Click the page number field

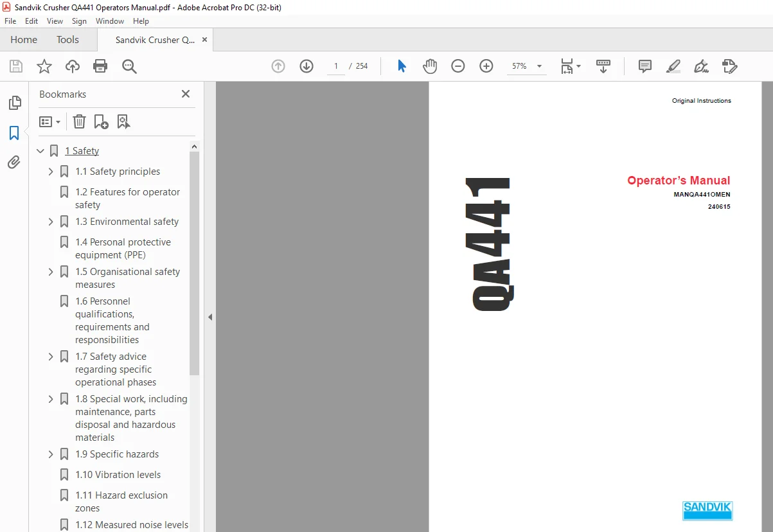pos(335,66)
